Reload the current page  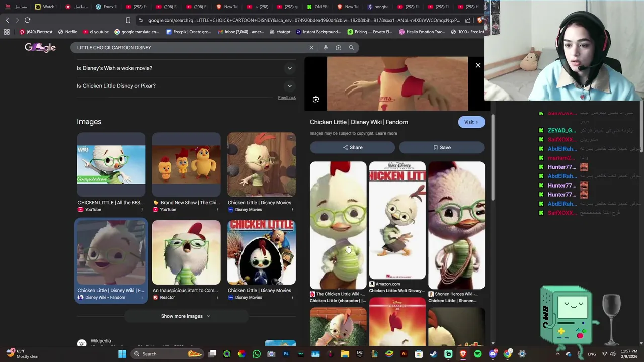(x=27, y=20)
